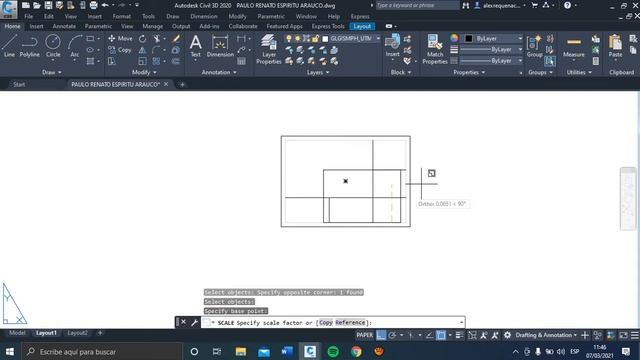Viewport: 640px width, 360px height.
Task: Click the customize wrench icon in command line
Action: pyautogui.click(x=195, y=322)
